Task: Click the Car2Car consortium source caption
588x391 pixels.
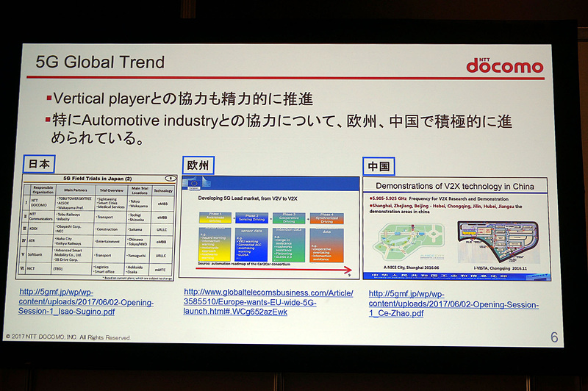Action: [x=244, y=265]
